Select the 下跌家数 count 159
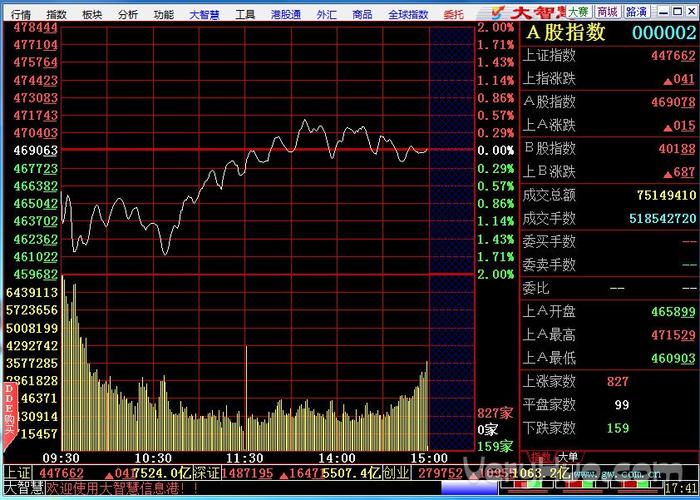 617,428
